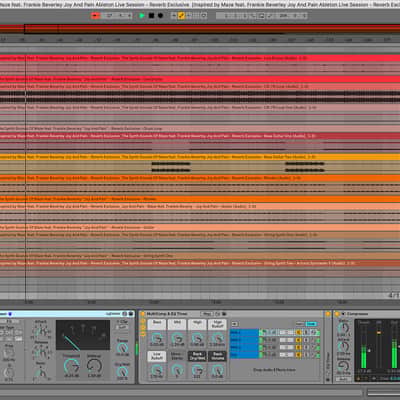Click the highlighted Hide button above the chain list

point(311,324)
